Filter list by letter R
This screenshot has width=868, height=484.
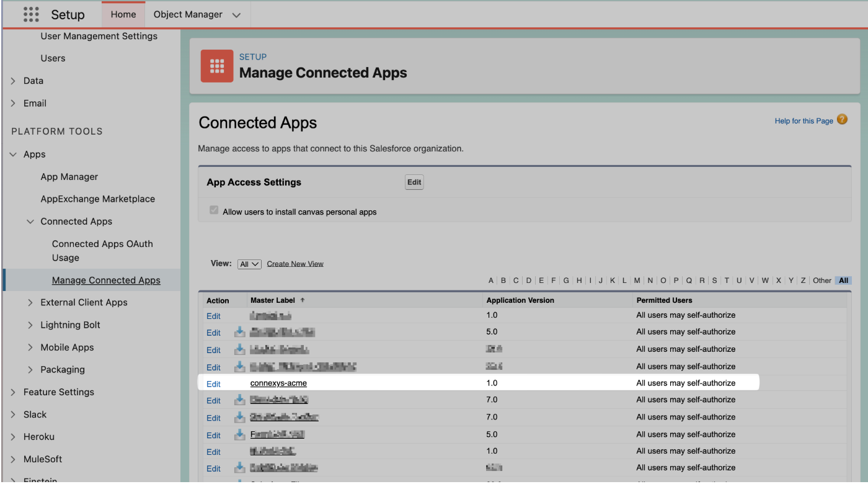tap(702, 280)
